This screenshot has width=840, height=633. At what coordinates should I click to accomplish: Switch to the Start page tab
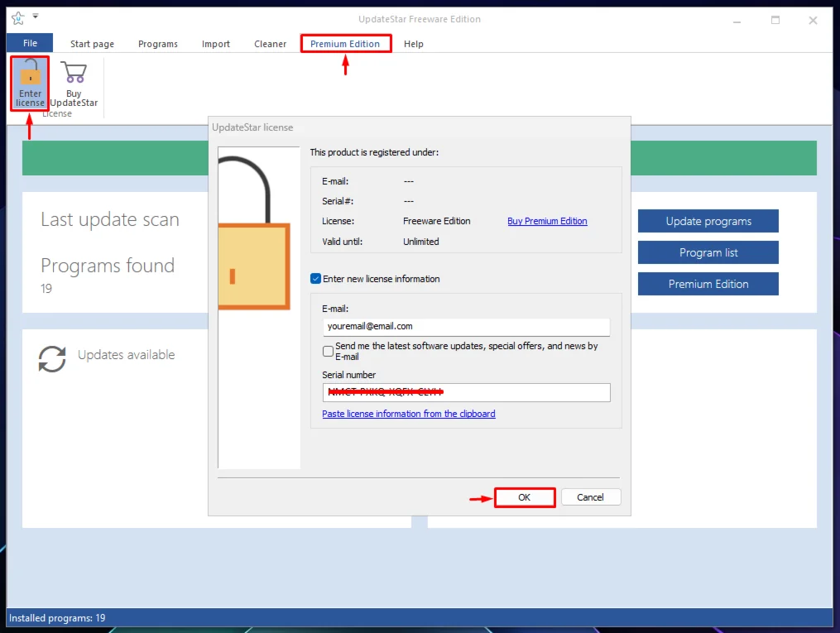point(92,44)
